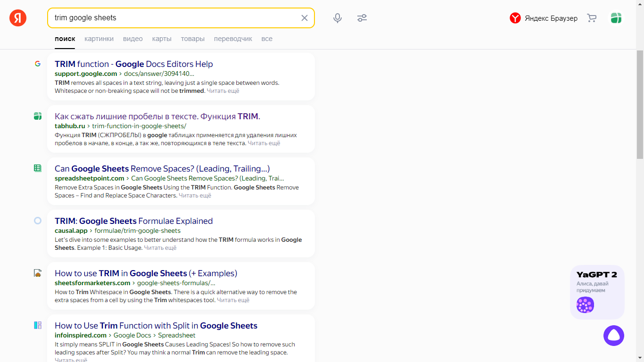Open TRIM: Google Sheets Formulae Explained
Viewport: 644px width, 362px height.
click(133, 221)
